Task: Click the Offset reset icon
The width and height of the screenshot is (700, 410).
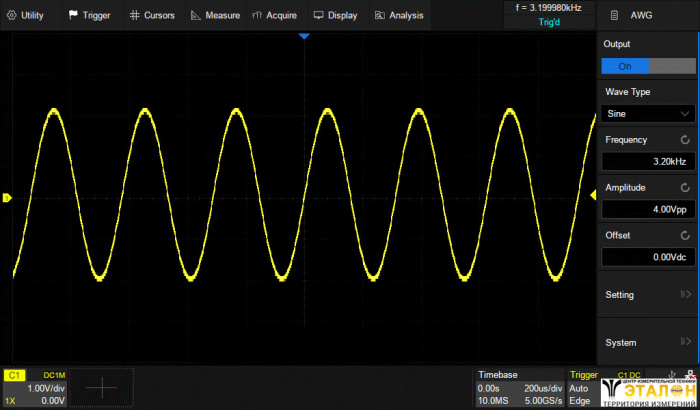Action: tap(685, 235)
